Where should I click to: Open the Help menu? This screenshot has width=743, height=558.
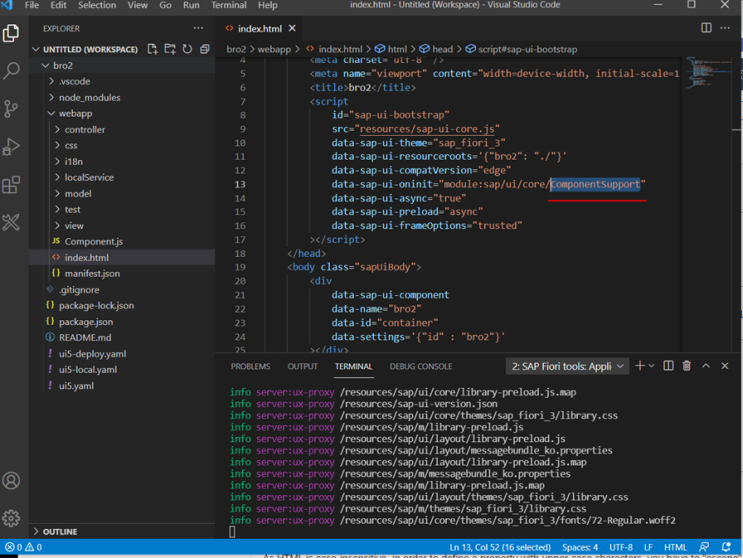click(268, 5)
